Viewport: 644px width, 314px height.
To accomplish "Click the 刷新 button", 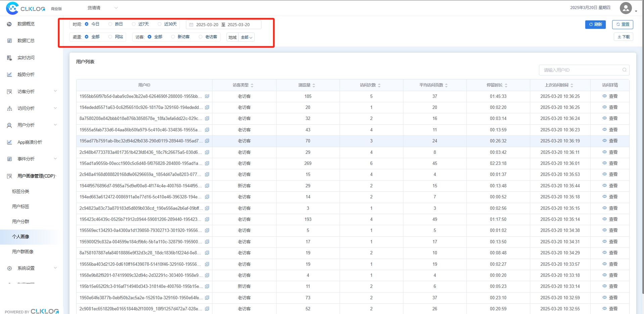I will click(595, 24).
